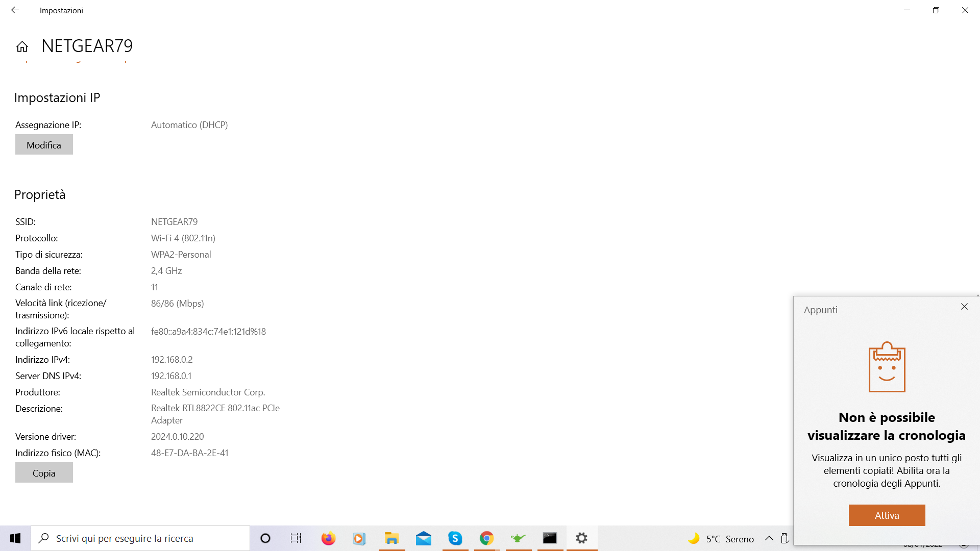980x551 pixels.
Task: Minimize the Impostazioni window
Action: click(x=907, y=10)
